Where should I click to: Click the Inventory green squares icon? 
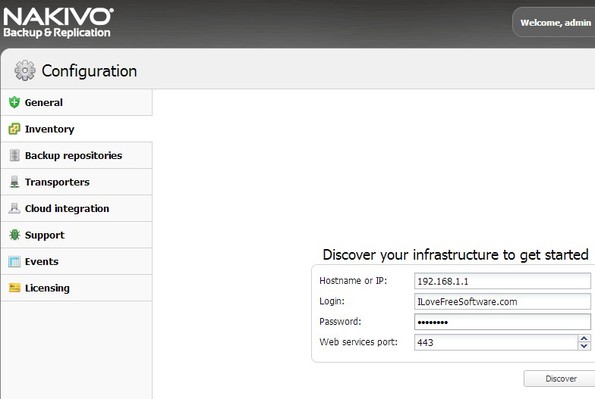coord(14,129)
